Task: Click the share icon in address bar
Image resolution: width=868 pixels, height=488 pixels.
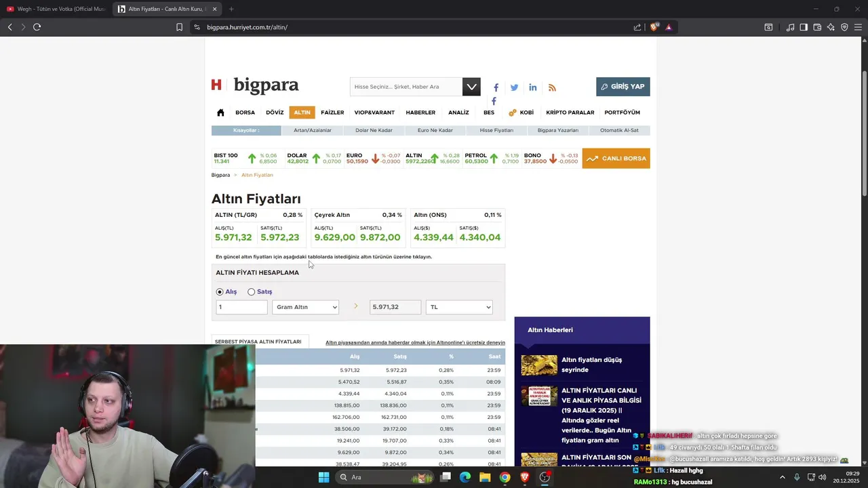Action: (637, 27)
